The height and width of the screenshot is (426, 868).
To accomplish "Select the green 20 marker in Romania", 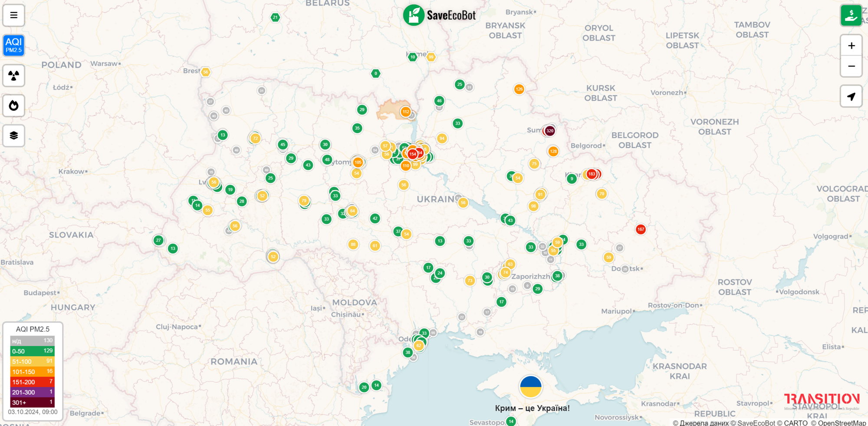I will [364, 387].
